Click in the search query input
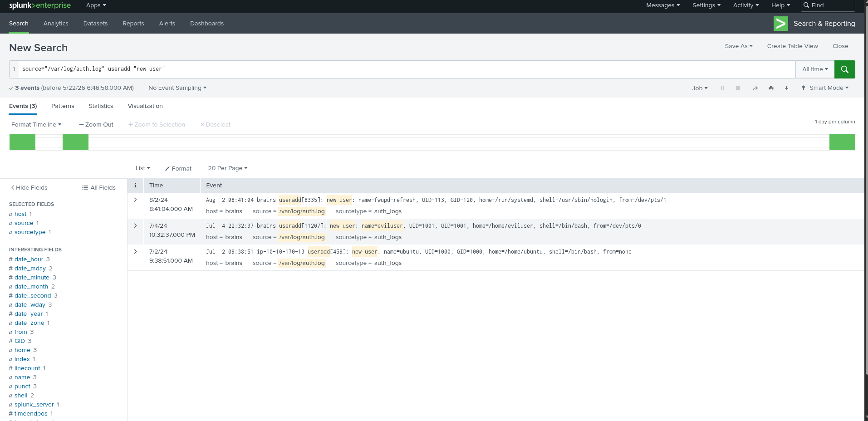 pos(407,69)
